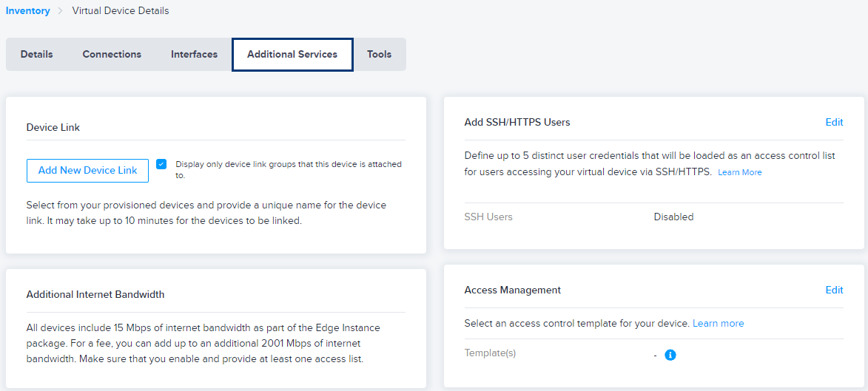Click the Template(s) field label

click(x=490, y=353)
